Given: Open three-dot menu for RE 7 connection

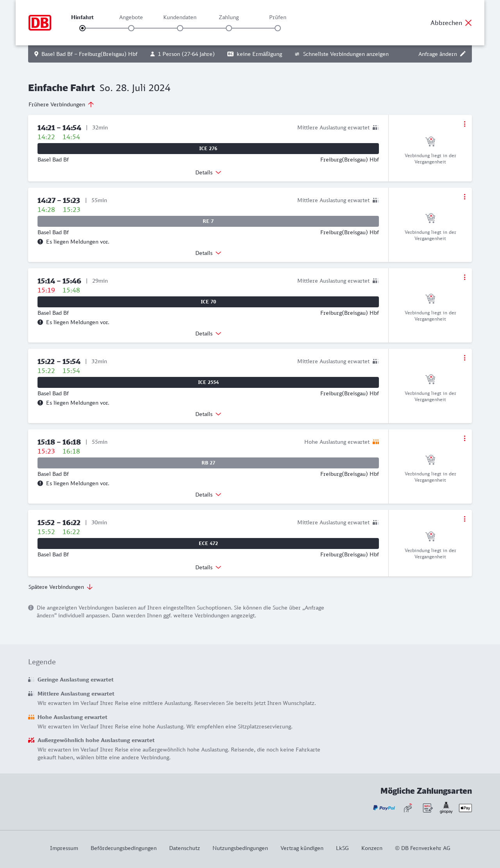Looking at the screenshot, I should pos(464,197).
